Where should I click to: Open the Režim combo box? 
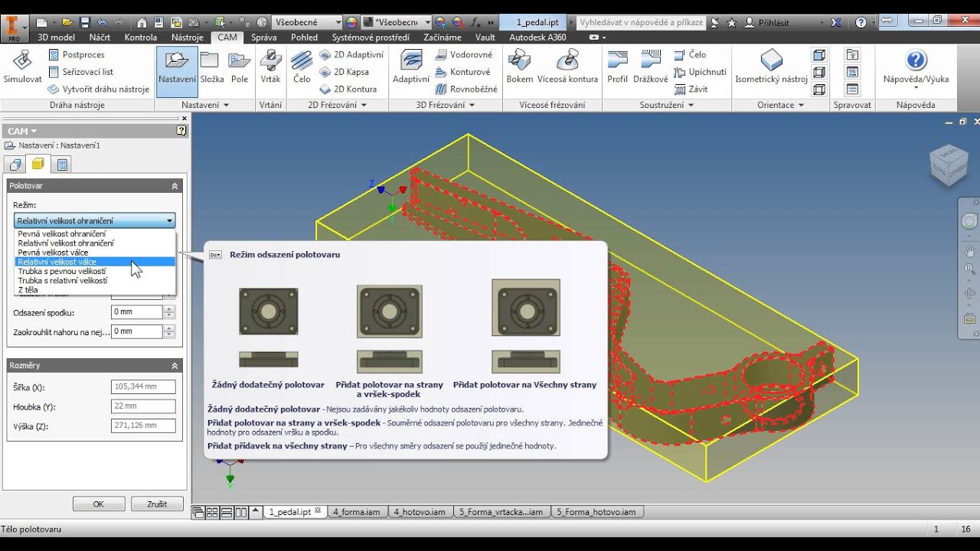[x=95, y=220]
